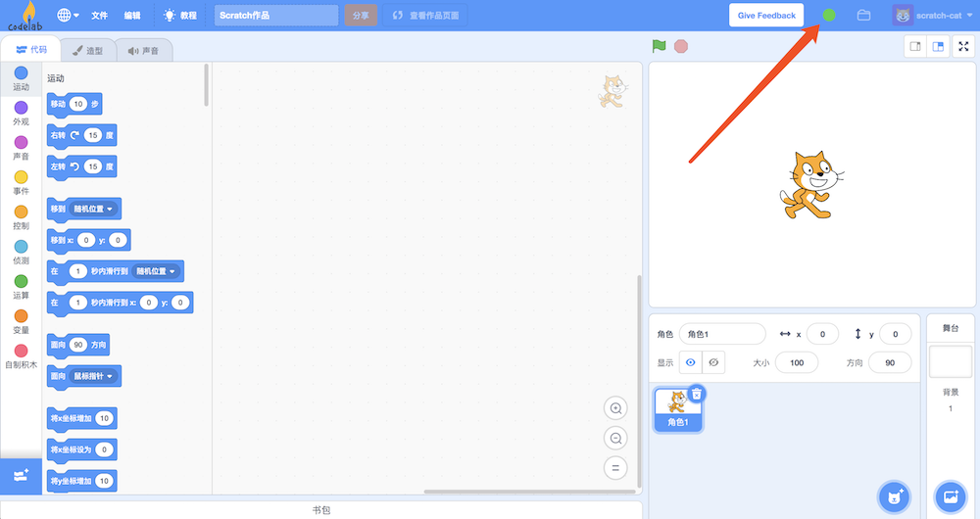
Task: Show the sprite using the eye icon
Action: pos(691,362)
